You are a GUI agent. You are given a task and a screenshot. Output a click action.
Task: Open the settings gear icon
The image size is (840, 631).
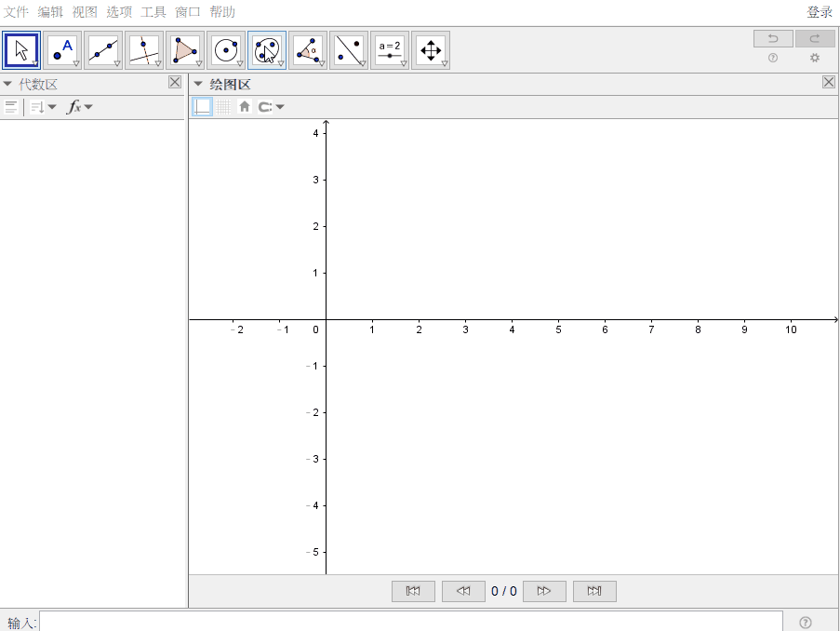pos(815,58)
